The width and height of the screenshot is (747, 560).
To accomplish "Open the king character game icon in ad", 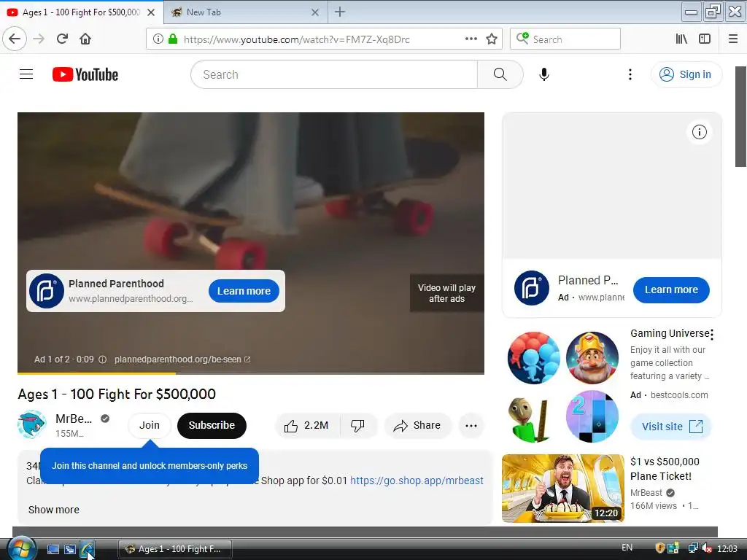I will coord(592,358).
